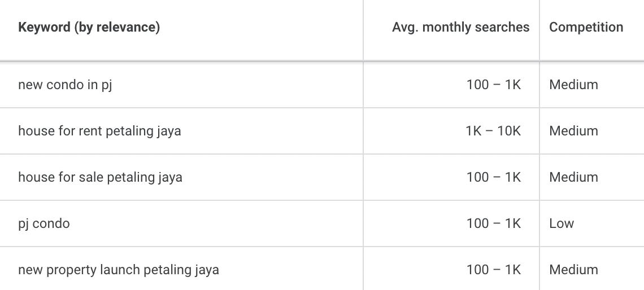Image resolution: width=644 pixels, height=290 pixels.
Task: Sort by Avg. monthly searches column header
Action: (x=460, y=27)
